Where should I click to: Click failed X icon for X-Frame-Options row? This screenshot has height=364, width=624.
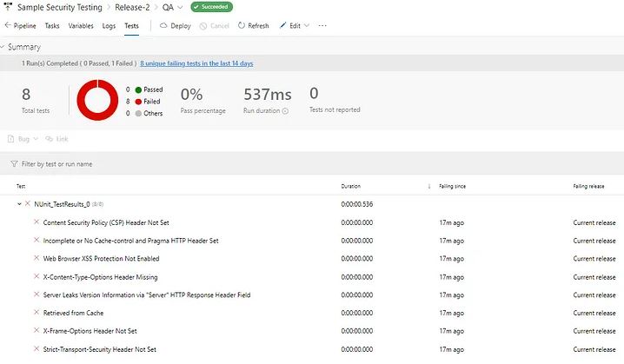pyautogui.click(x=37, y=331)
